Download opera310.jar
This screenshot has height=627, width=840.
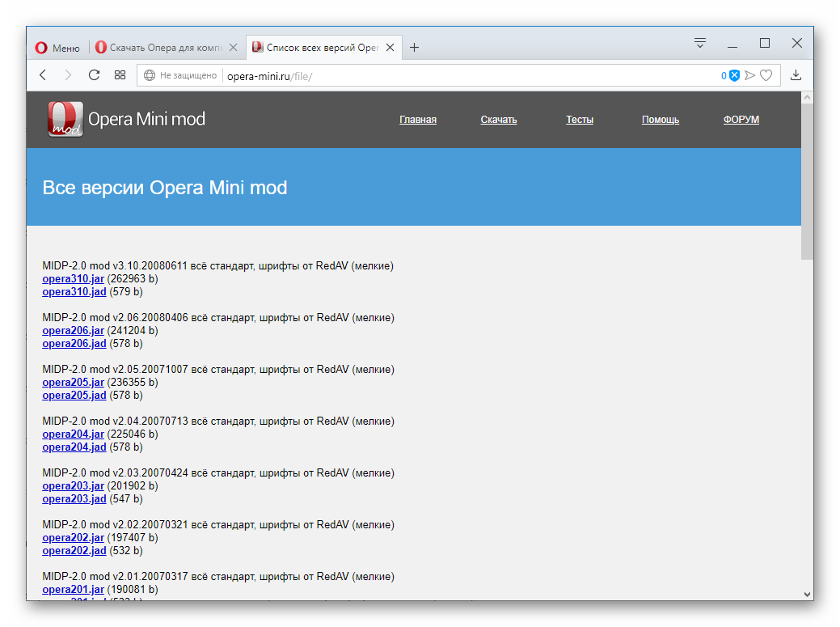pyautogui.click(x=74, y=278)
